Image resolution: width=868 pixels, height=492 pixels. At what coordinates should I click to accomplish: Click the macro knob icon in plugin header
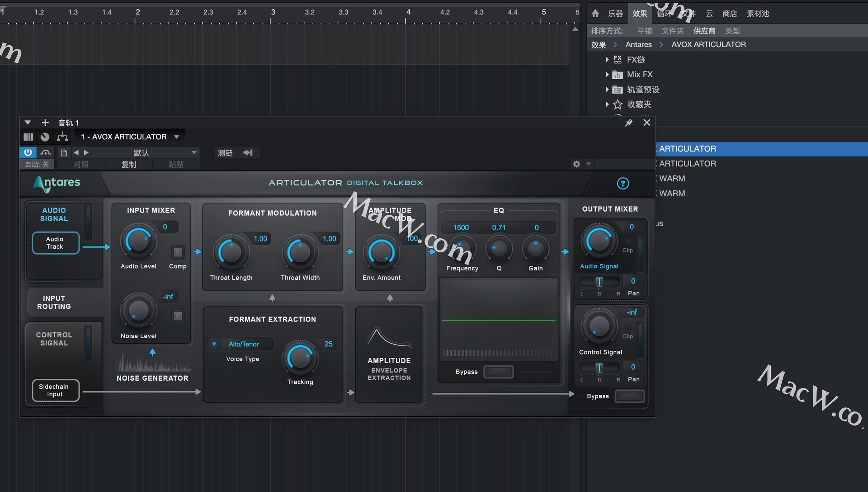coord(45,137)
